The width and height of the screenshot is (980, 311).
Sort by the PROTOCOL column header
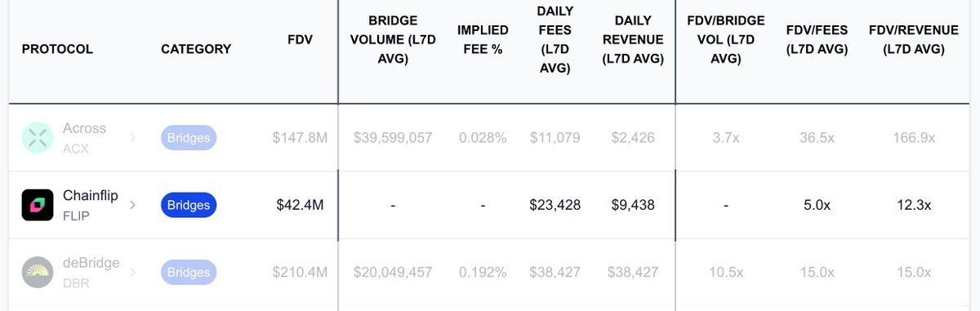click(x=57, y=49)
